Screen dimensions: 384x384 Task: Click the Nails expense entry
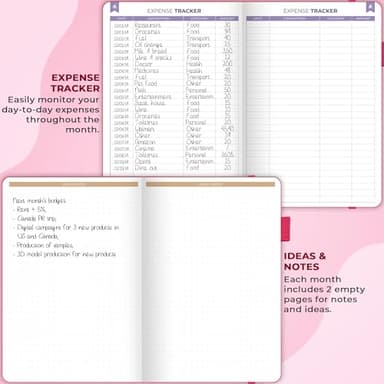[140, 90]
